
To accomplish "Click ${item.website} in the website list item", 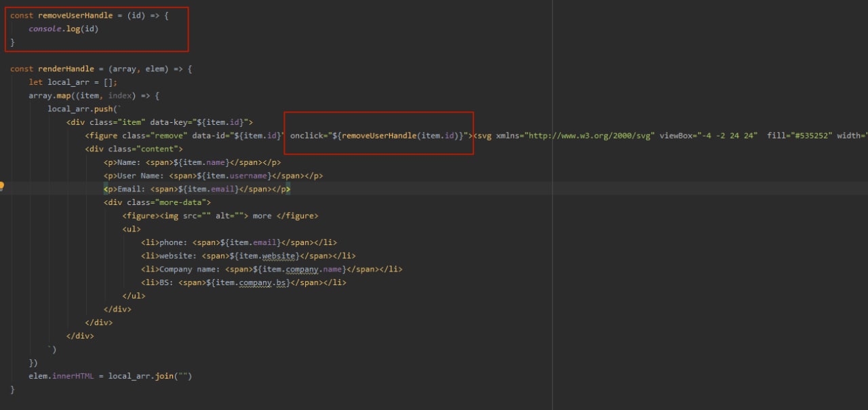I will coord(264,256).
